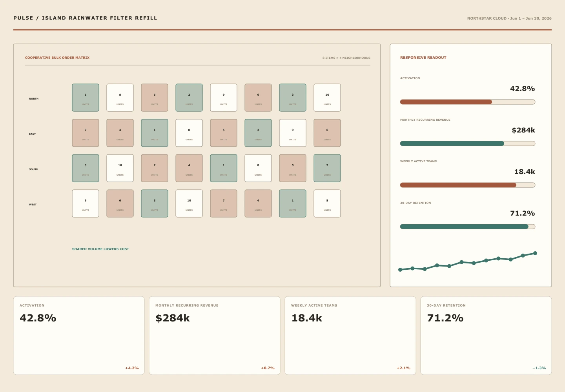Screen dimensions: 565x392
Task: Click the +8.7% change on revenue card
Action: coord(268,368)
